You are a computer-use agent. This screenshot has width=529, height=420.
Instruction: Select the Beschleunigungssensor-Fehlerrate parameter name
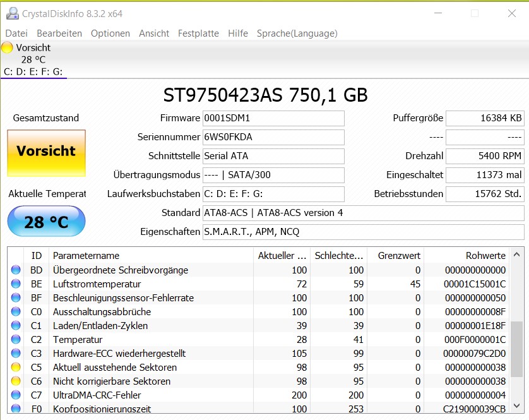(123, 297)
